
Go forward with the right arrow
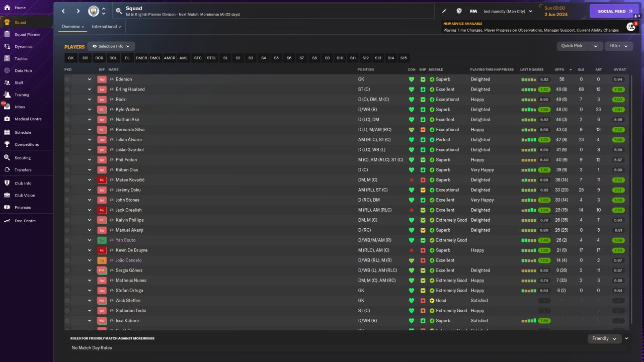tap(78, 11)
